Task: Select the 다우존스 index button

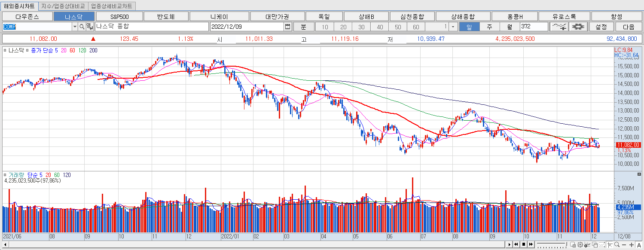Action: (27, 16)
